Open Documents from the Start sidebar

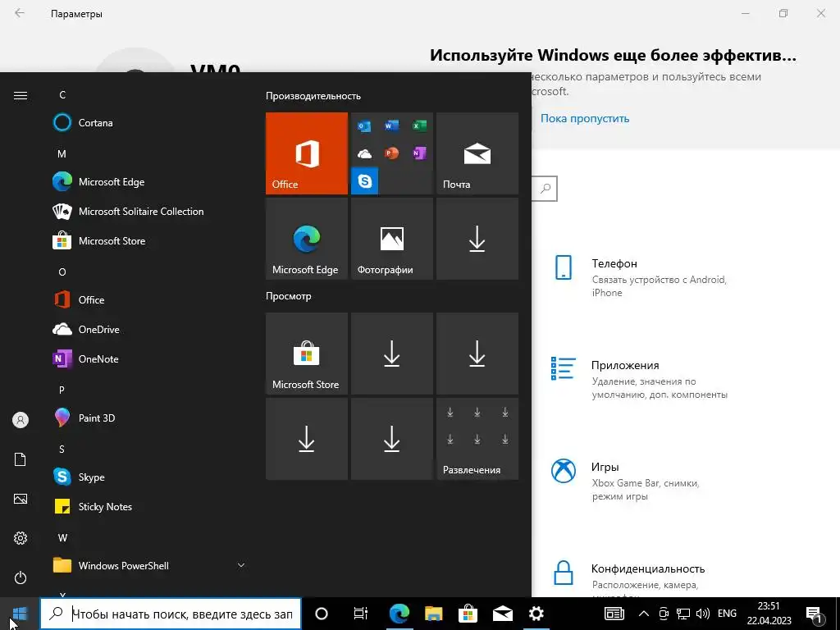[21, 459]
